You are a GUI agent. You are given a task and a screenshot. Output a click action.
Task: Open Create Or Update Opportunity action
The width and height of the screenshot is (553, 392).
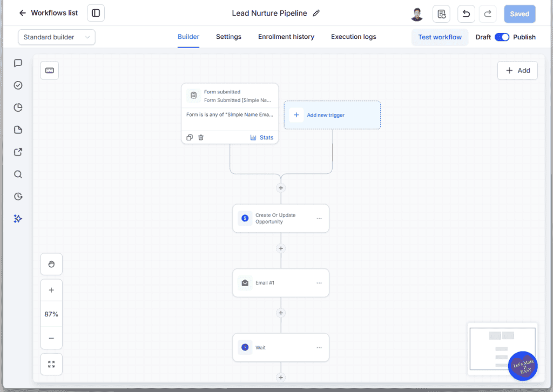coord(281,218)
